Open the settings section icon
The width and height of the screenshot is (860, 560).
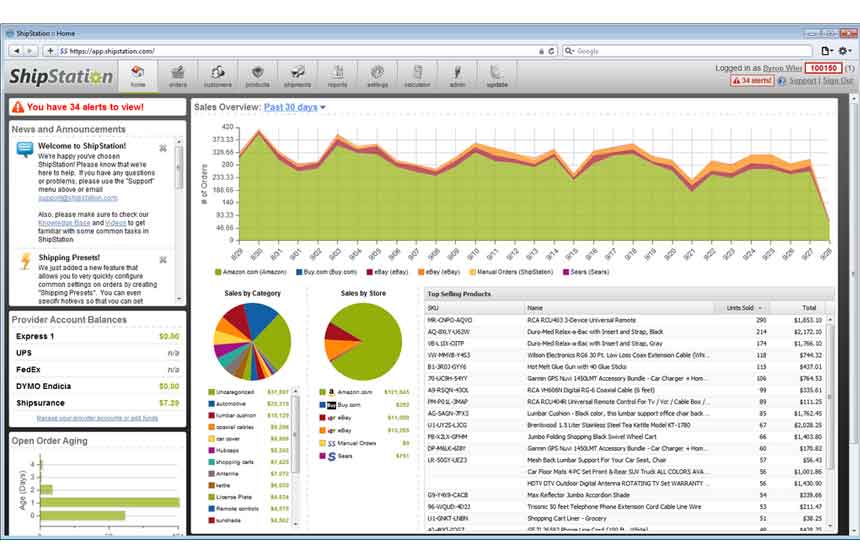pos(377,76)
